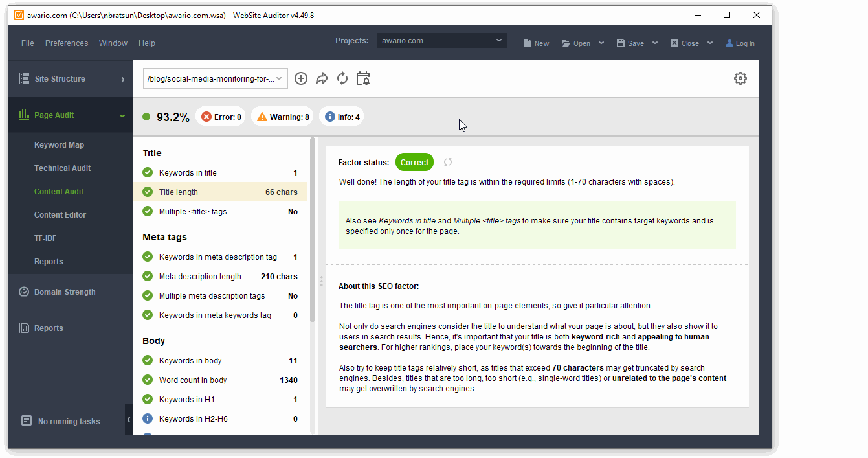Expand the arrow next to Open
This screenshot has height=458, width=868.
601,43
